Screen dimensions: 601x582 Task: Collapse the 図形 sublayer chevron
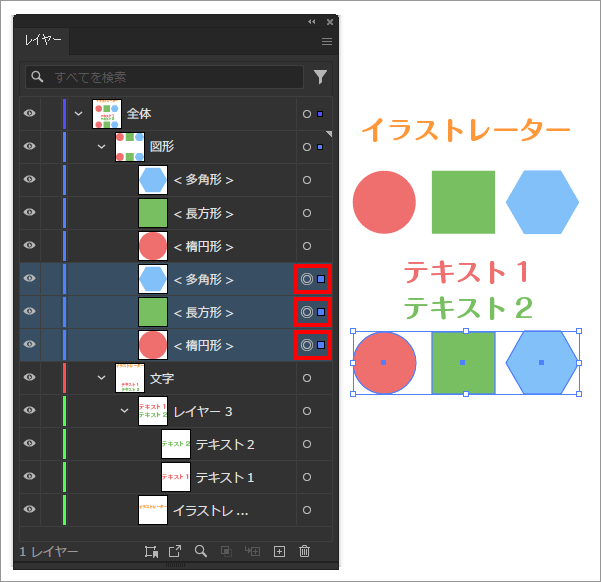(x=102, y=147)
